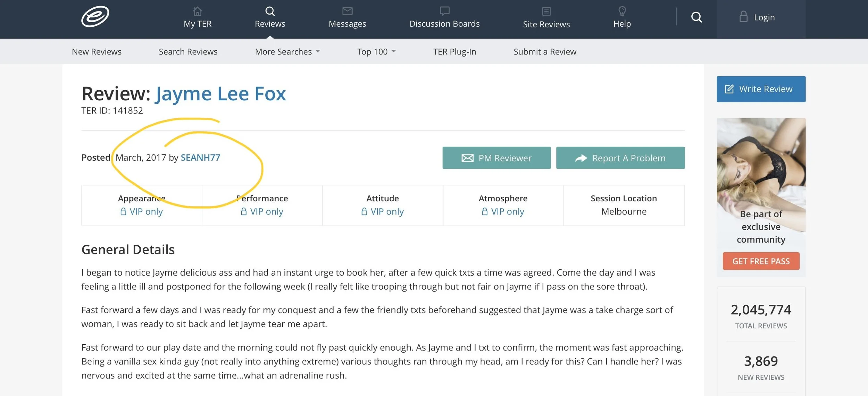Open Search Reviews menu item
Image resolution: width=868 pixels, height=396 pixels.
(188, 52)
